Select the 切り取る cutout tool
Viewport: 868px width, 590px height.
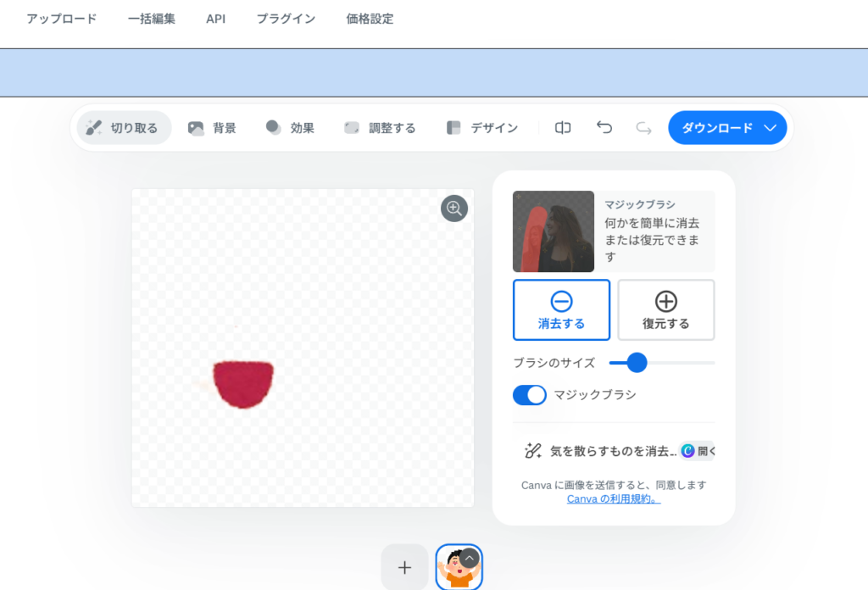click(x=124, y=128)
